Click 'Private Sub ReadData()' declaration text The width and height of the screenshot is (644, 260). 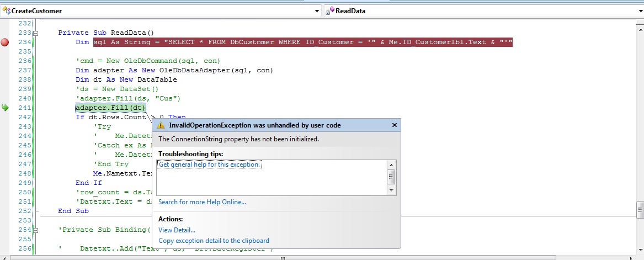105,33
